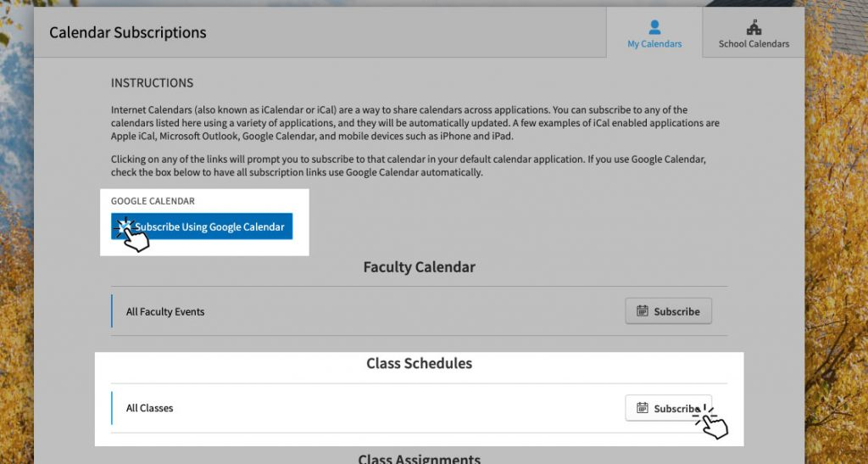Click the person icon above My Calendars
868x464 pixels.
[x=654, y=27]
